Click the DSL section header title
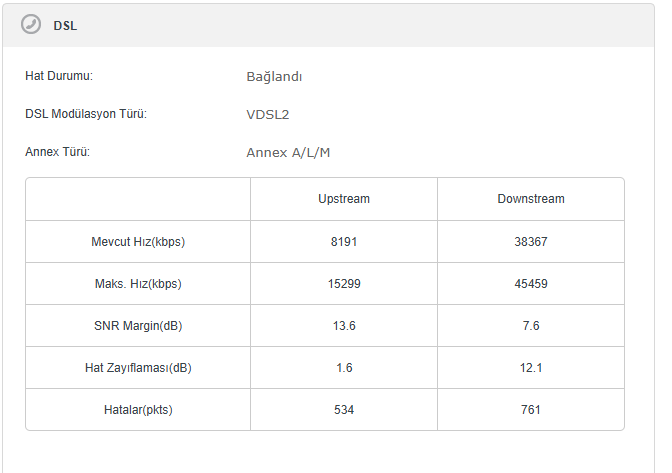This screenshot has height=473, width=672. 65,26
